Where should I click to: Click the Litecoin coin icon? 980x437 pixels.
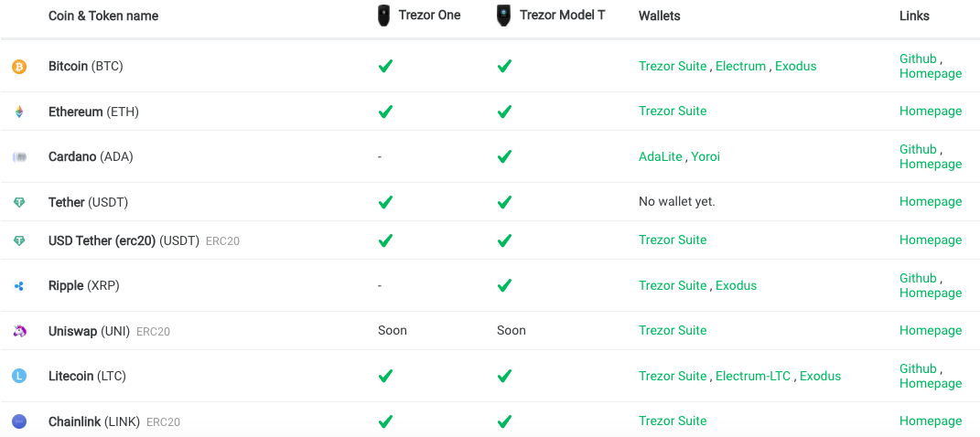click(x=19, y=376)
